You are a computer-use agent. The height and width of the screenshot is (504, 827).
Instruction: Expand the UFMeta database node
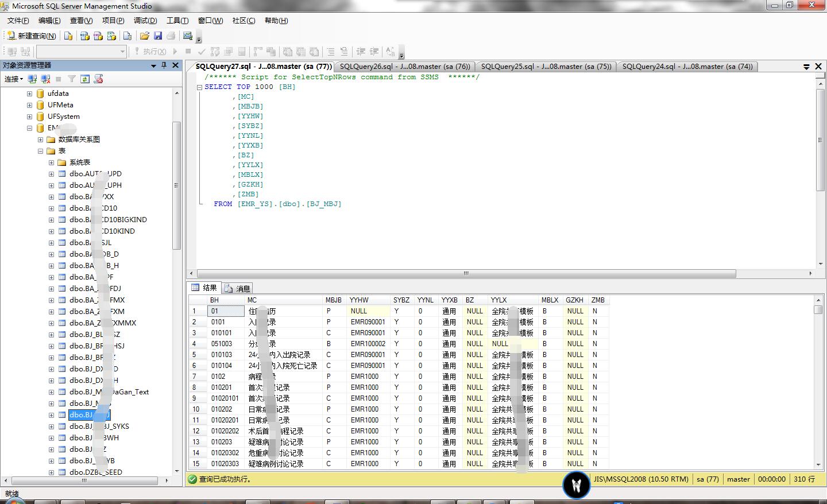(29, 104)
